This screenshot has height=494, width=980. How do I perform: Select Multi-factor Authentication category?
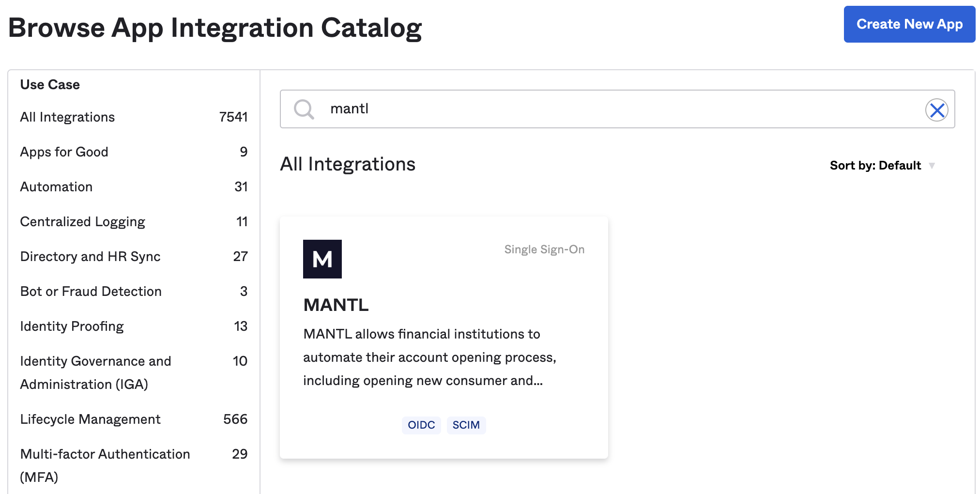click(105, 465)
